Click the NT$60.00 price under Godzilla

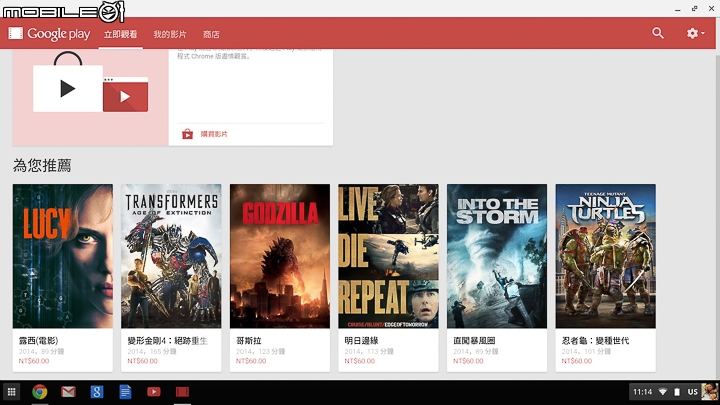tap(251, 361)
